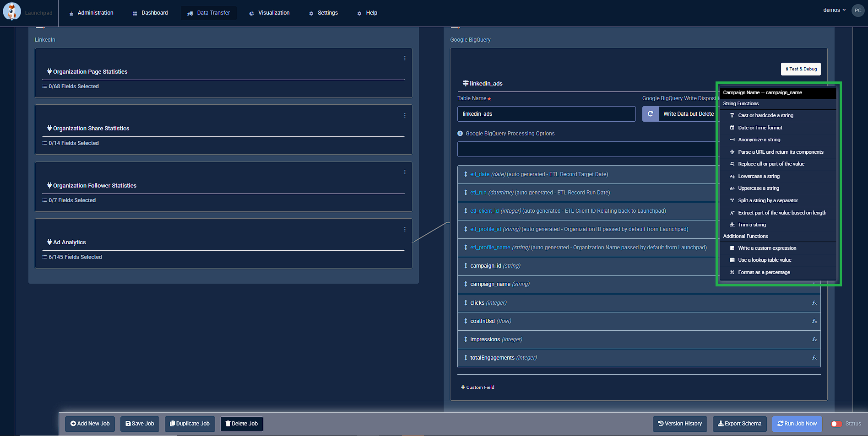Open Version History
This screenshot has height=436, width=868.
[x=680, y=424]
